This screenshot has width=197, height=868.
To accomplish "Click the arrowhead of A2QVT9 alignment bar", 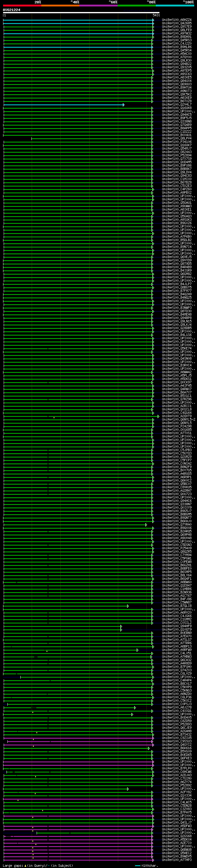I will click(158, 417).
